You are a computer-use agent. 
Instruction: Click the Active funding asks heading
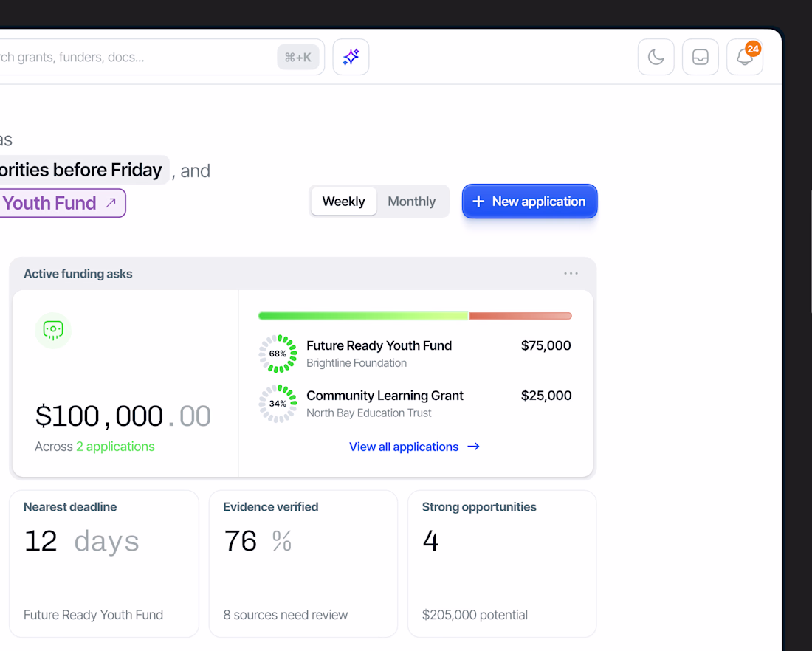[x=78, y=274]
